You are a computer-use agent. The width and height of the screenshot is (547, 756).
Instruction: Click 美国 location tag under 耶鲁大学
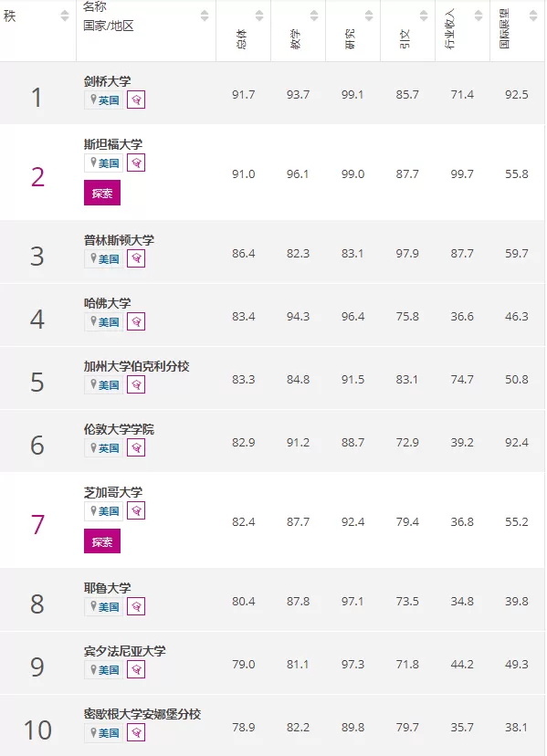pyautogui.click(x=104, y=606)
